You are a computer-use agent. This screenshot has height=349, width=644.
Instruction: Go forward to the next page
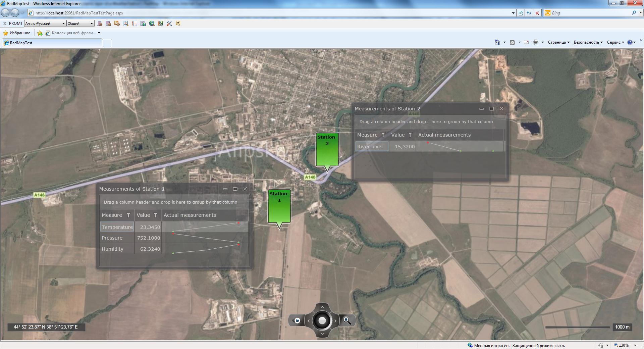coord(15,13)
